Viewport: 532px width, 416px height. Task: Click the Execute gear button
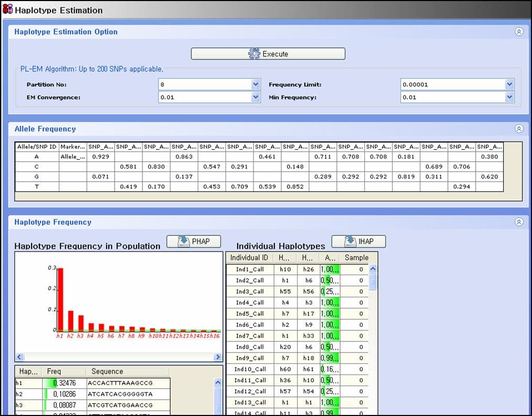tap(268, 54)
